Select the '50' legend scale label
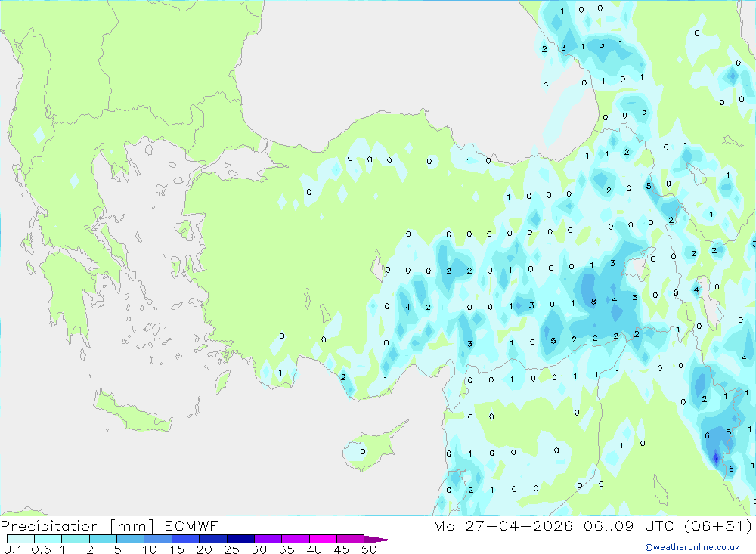The image size is (756, 554). coord(369,549)
